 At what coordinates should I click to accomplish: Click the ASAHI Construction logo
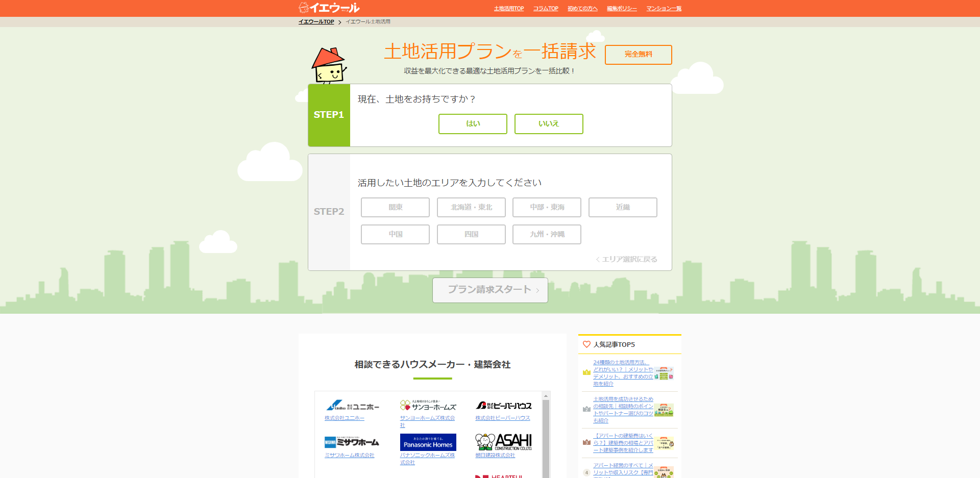coord(503,442)
